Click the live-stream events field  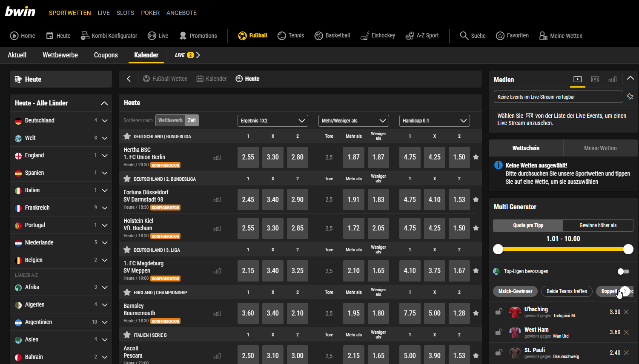click(x=558, y=97)
